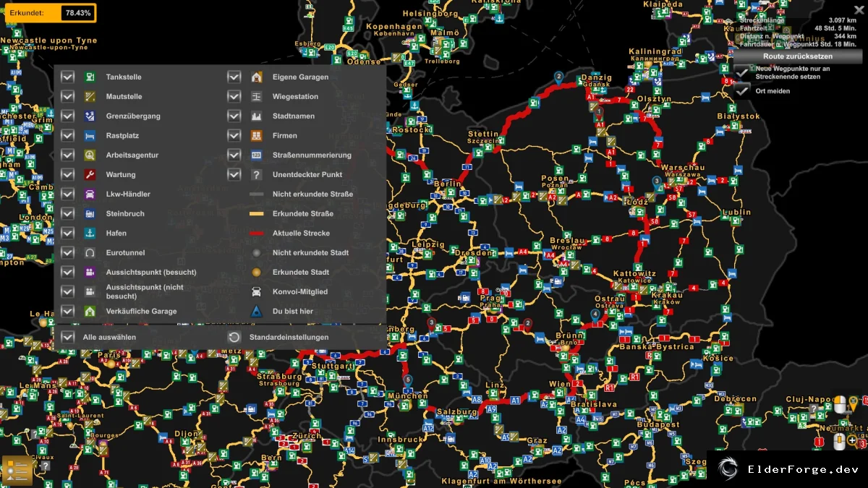Uncheck the Eigene Garagen checkbox

pyautogui.click(x=234, y=77)
